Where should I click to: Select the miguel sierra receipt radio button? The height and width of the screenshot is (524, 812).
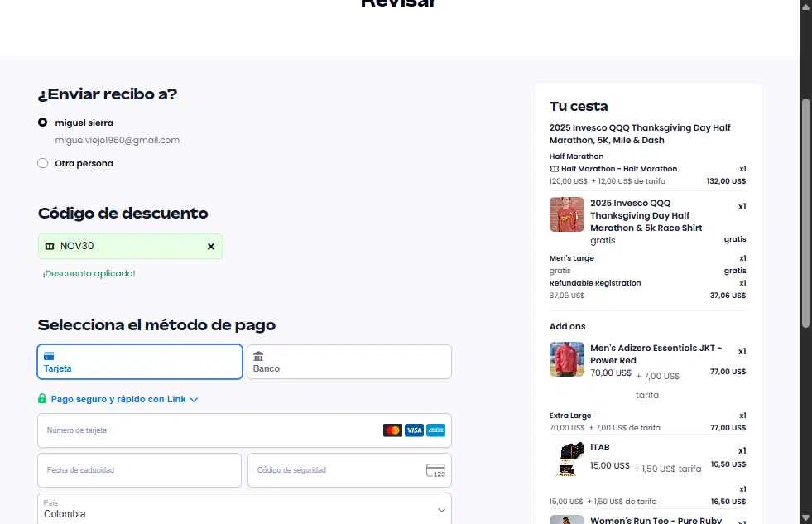pyautogui.click(x=42, y=123)
